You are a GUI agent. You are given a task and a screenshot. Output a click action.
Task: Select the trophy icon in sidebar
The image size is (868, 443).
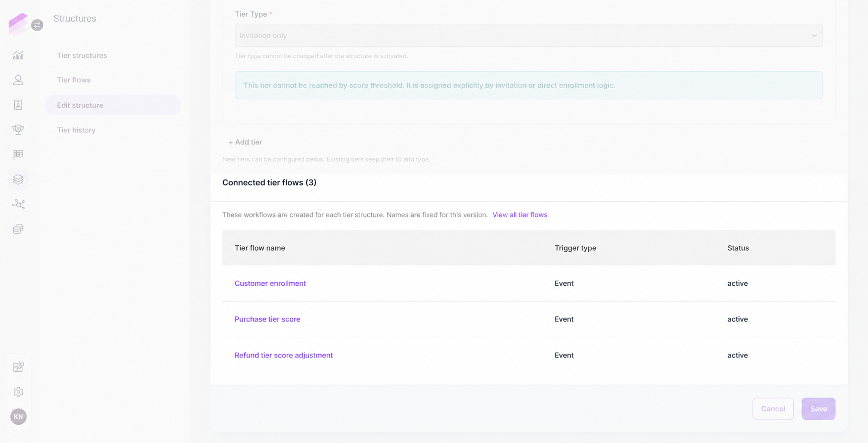(18, 130)
